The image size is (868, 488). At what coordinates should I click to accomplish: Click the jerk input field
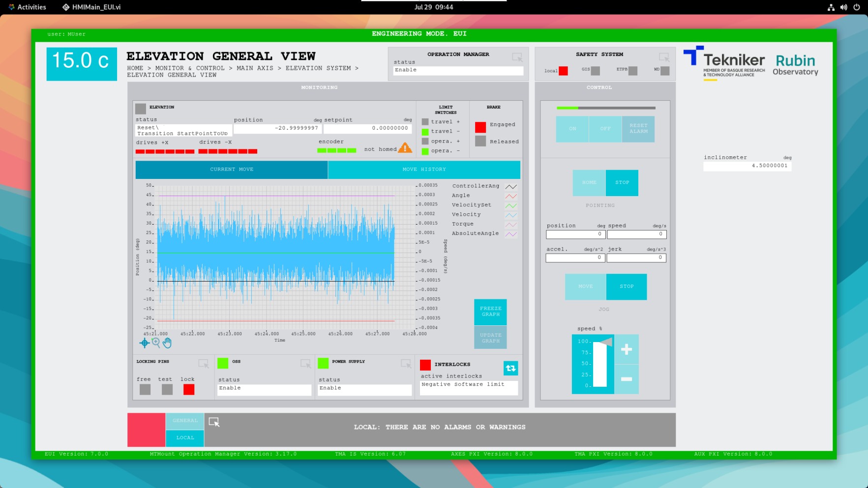tap(636, 258)
